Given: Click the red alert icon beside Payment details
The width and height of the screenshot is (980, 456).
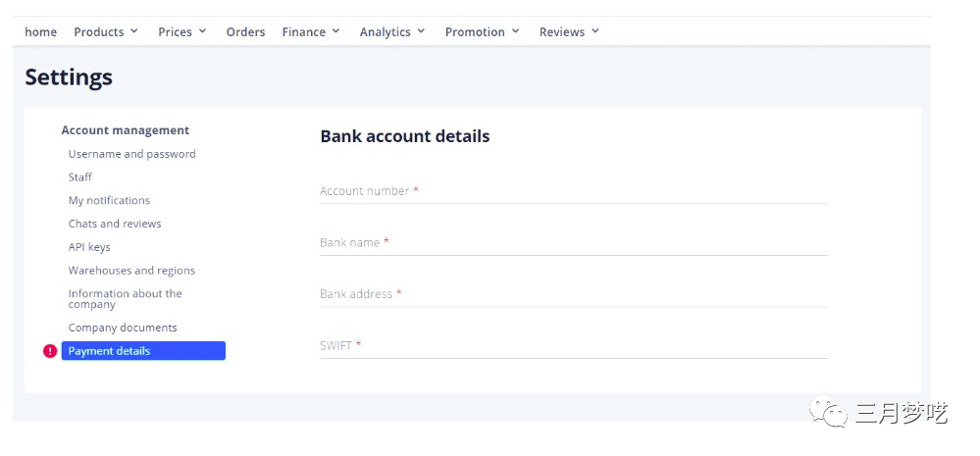Looking at the screenshot, I should coord(50,351).
